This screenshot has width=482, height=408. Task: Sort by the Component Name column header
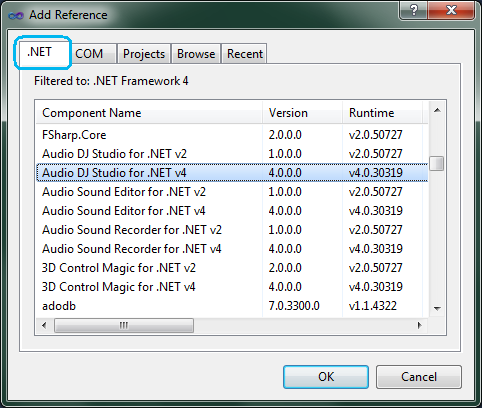pyautogui.click(x=149, y=113)
